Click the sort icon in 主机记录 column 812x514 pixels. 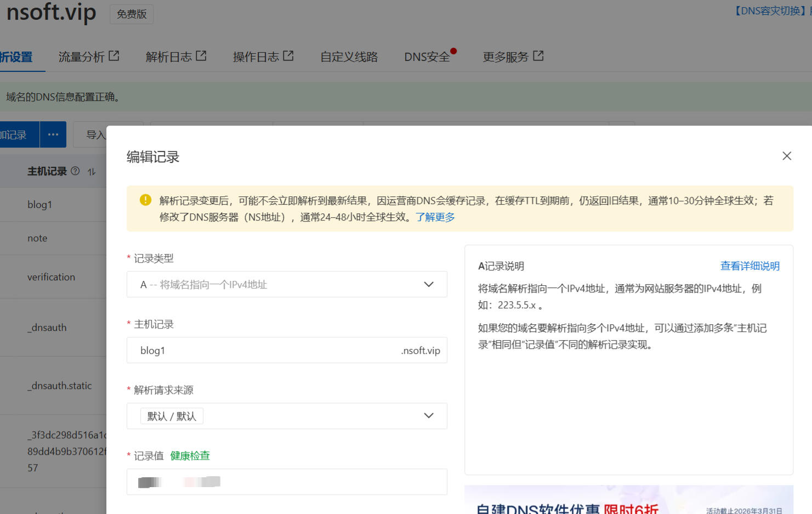(x=92, y=172)
